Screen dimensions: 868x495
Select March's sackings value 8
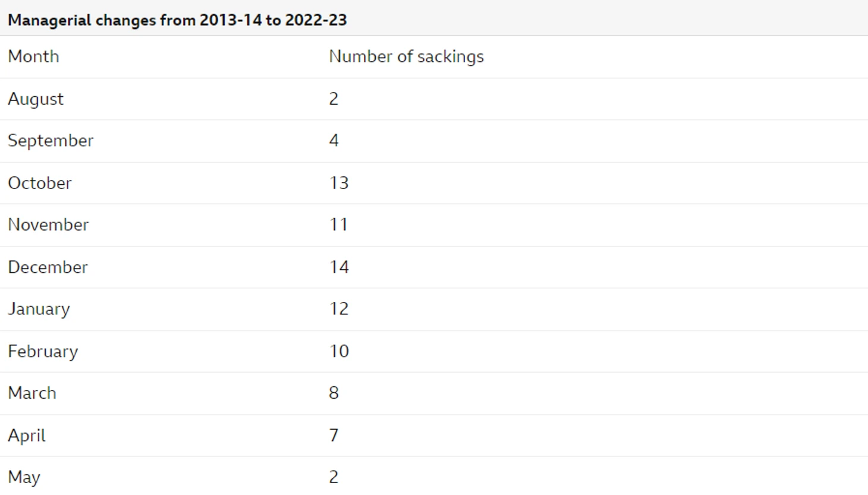coord(334,393)
